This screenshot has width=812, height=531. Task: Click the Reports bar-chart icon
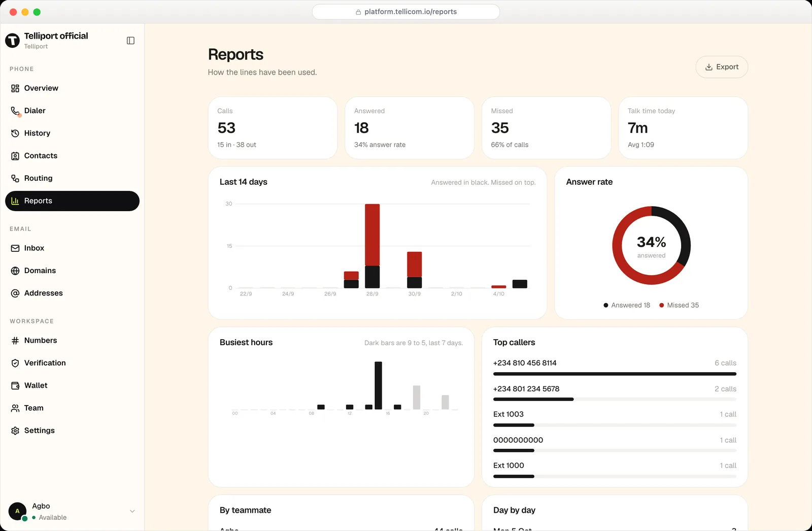pos(15,201)
